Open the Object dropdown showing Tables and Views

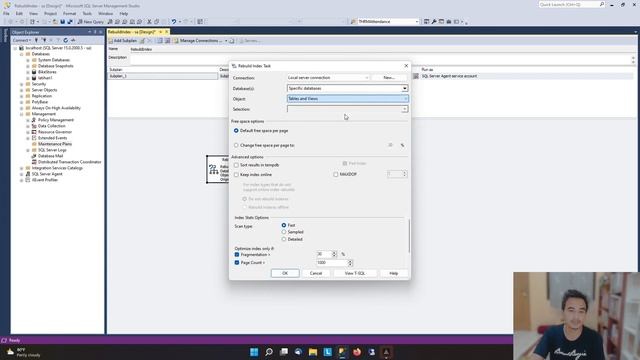pyautogui.click(x=347, y=99)
